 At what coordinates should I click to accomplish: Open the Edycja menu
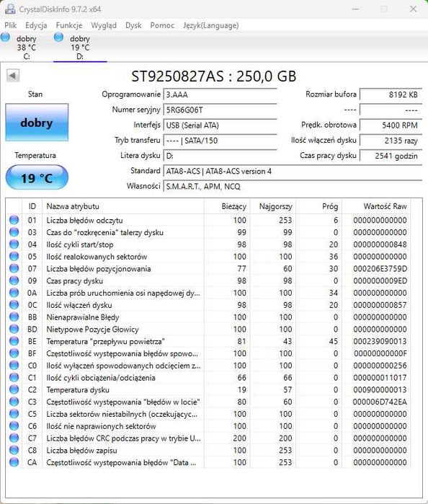pos(36,25)
